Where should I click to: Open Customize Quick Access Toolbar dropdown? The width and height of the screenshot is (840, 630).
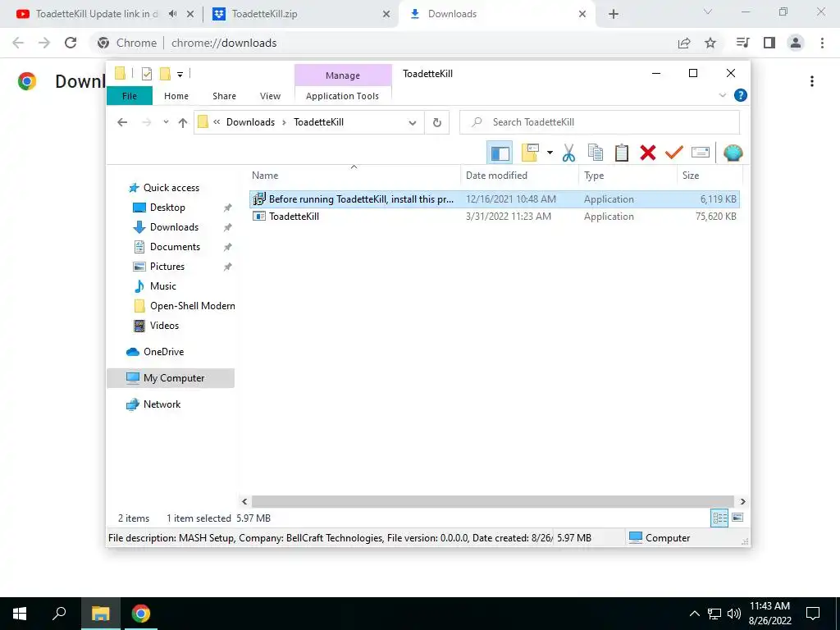pyautogui.click(x=180, y=74)
